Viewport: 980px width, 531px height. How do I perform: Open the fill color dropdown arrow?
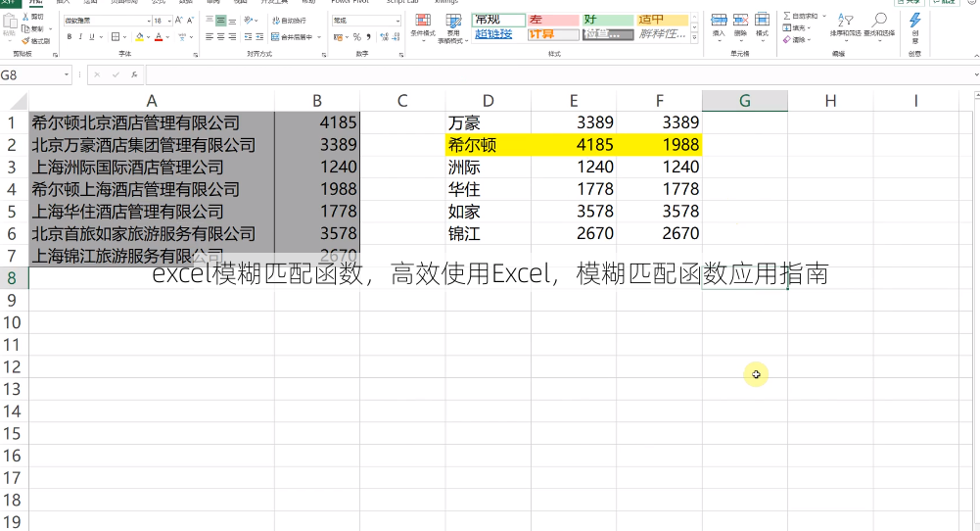pos(148,37)
